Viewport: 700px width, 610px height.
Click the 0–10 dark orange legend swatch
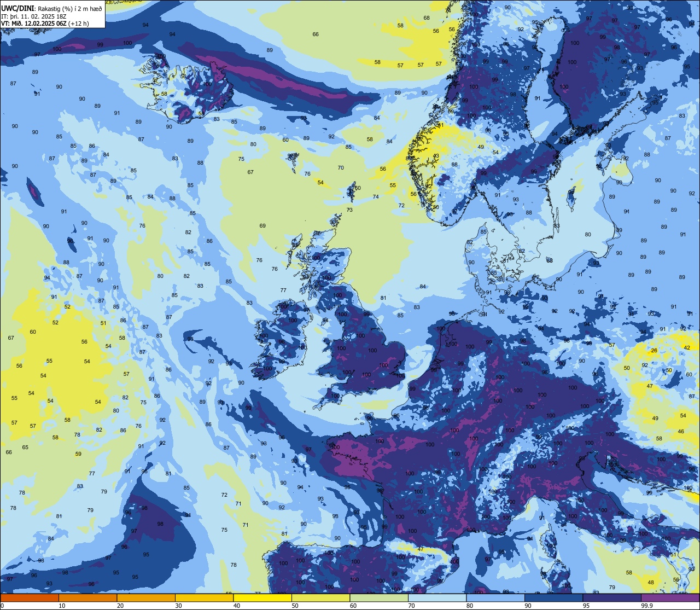click(x=30, y=597)
